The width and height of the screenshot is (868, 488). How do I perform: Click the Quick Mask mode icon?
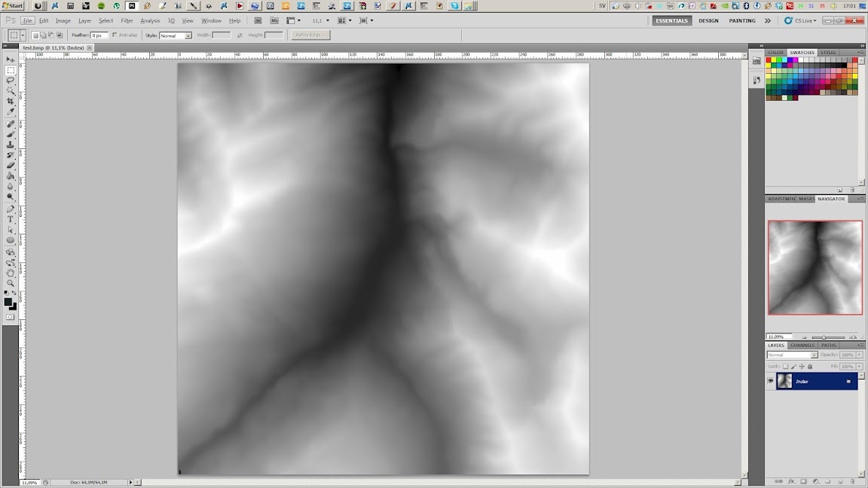(x=10, y=317)
